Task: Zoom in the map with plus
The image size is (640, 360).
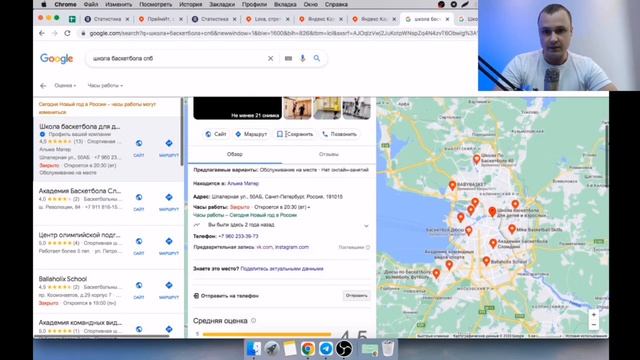Action: (594, 314)
